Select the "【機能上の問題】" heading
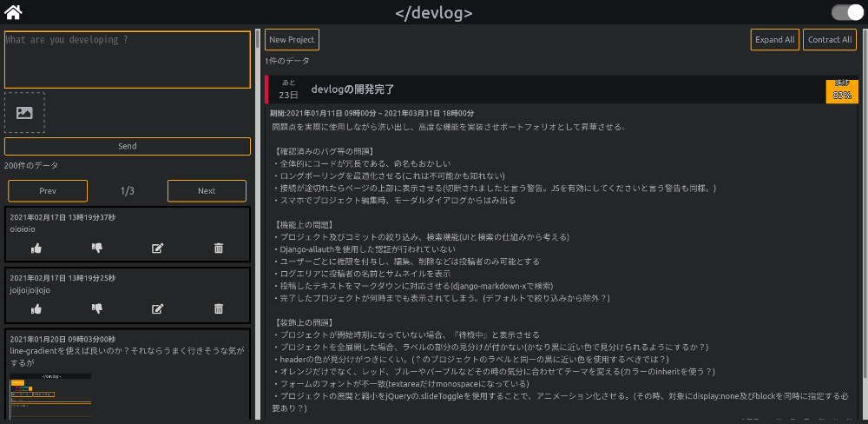The image size is (868, 424). [x=304, y=224]
